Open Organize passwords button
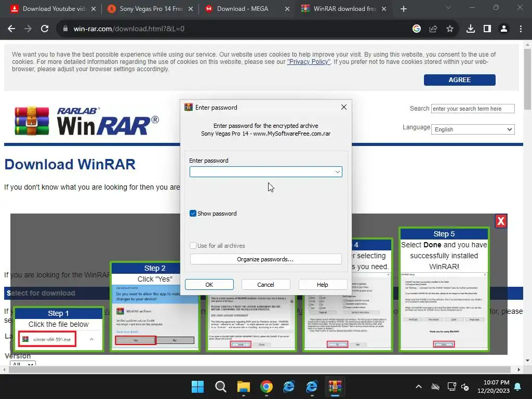Image resolution: width=532 pixels, height=399 pixels. tap(265, 259)
